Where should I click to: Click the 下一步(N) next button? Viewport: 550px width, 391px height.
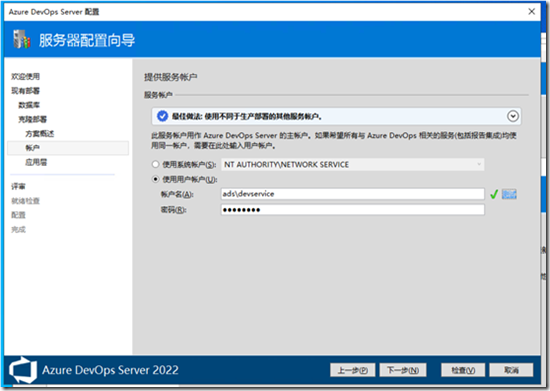point(403,370)
